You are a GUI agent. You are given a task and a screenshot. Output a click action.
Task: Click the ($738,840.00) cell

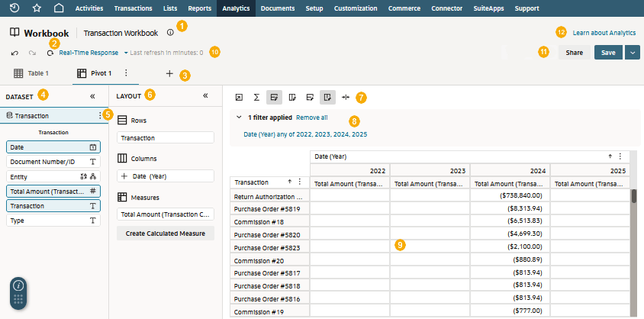pos(510,196)
